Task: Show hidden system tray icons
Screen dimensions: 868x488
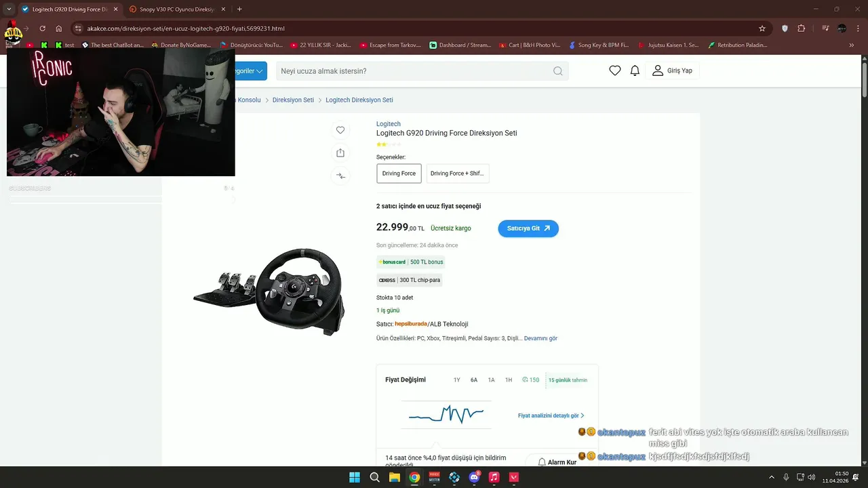Action: [x=772, y=477]
